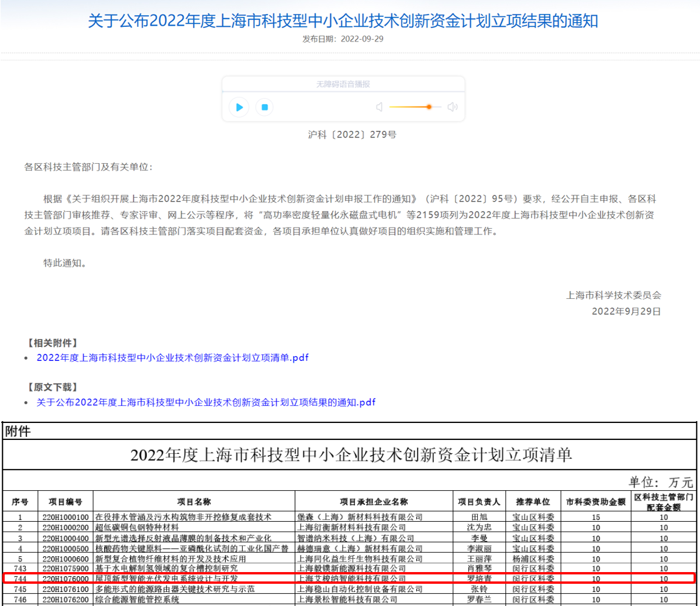Click the 推荐单位 column header

(533, 502)
